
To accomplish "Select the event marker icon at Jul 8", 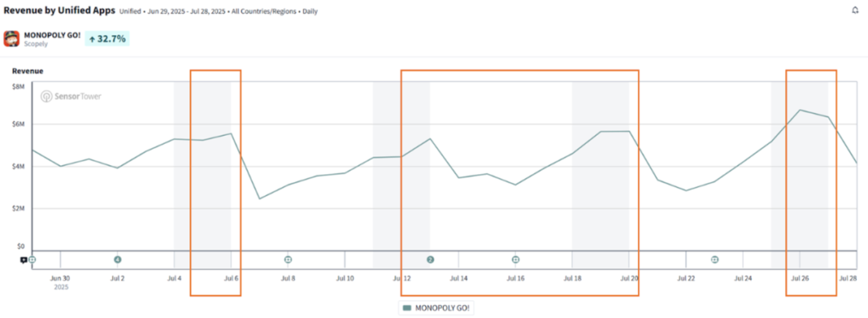I will coord(288,260).
